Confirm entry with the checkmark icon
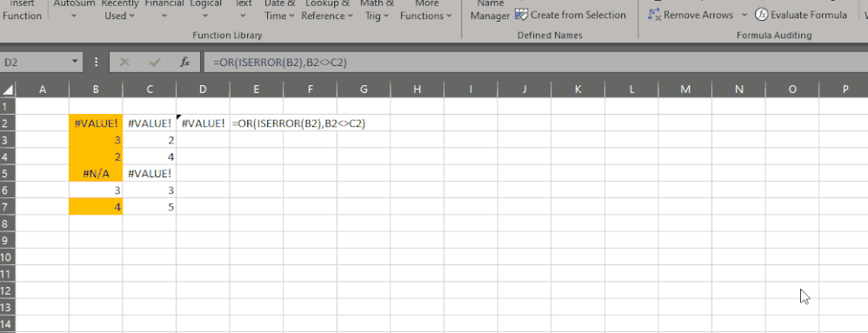This screenshot has height=333, width=868. click(x=155, y=63)
